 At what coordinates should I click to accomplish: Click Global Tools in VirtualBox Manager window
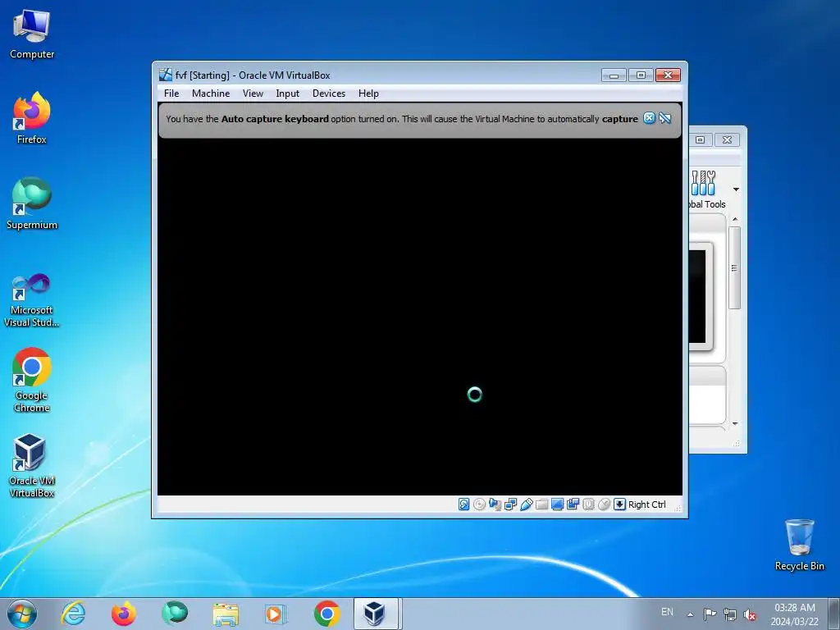pyautogui.click(x=706, y=189)
